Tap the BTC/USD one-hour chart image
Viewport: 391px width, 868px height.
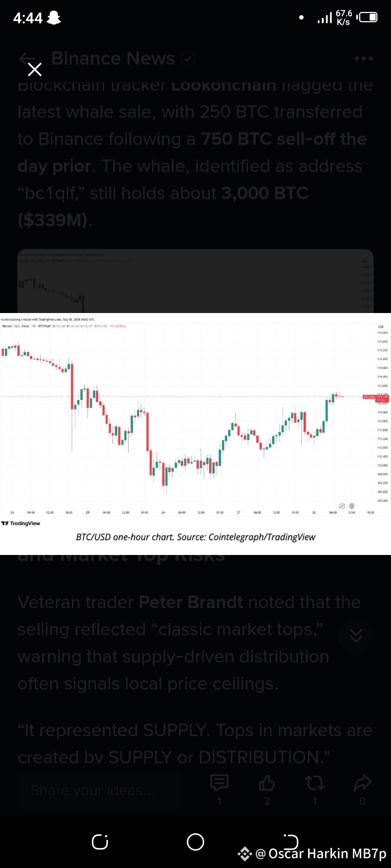195,418
